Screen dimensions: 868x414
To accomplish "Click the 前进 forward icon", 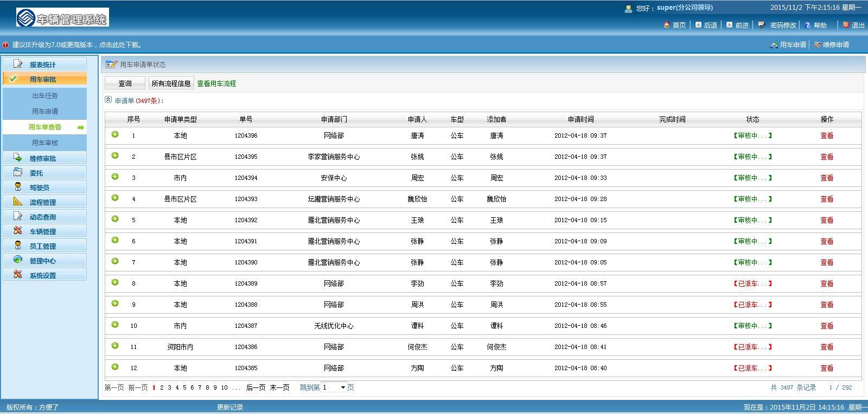I will [730, 25].
